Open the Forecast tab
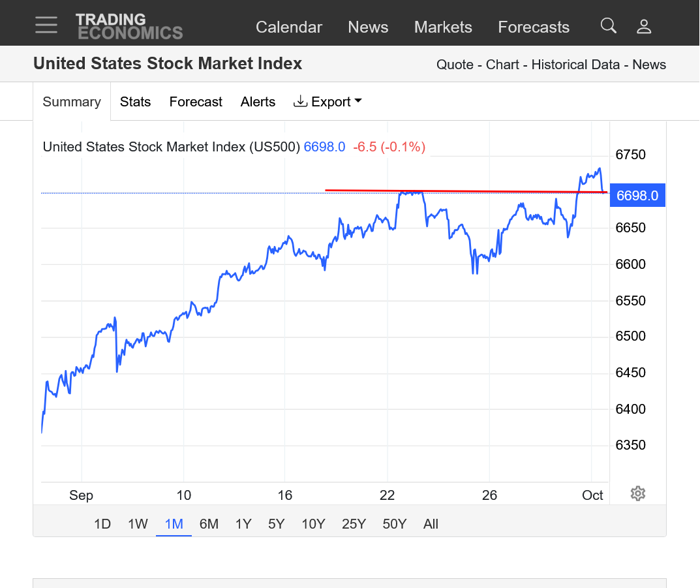This screenshot has width=700, height=588. tap(196, 102)
